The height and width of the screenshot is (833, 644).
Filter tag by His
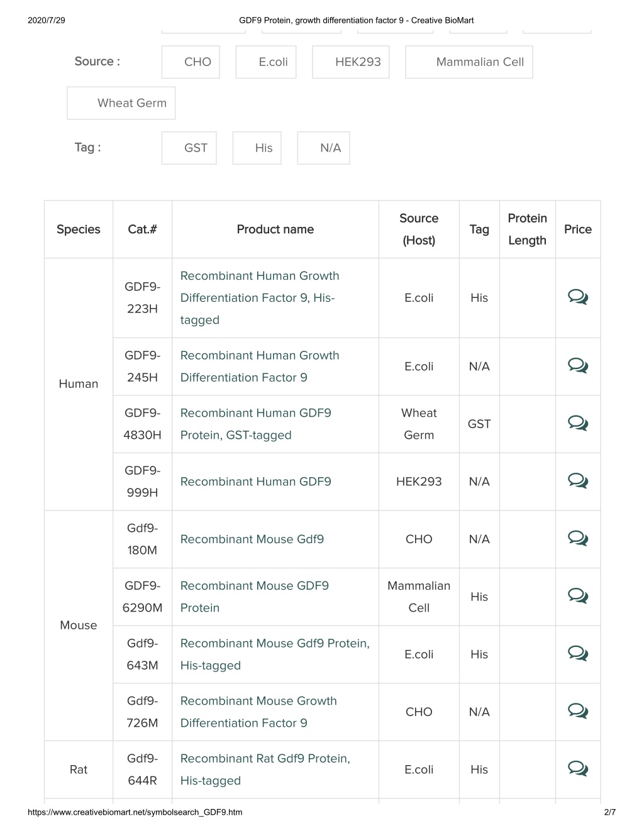tap(257, 148)
